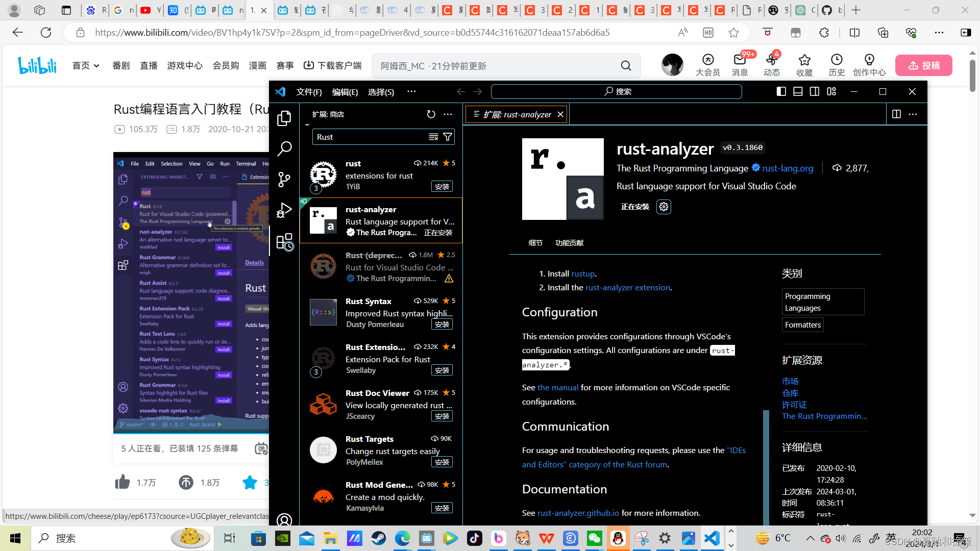Open the editor actions ellipsis menu
The width and height of the screenshot is (980, 551).
point(913,114)
